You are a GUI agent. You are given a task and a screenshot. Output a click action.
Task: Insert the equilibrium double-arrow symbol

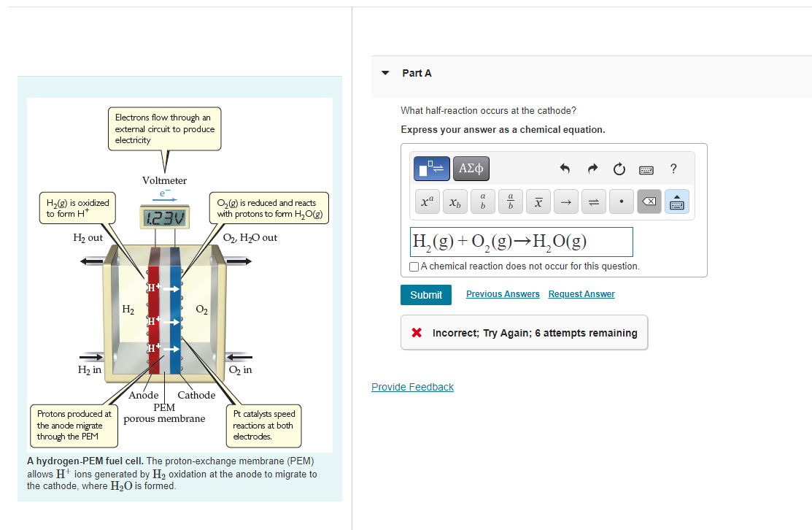tap(594, 201)
